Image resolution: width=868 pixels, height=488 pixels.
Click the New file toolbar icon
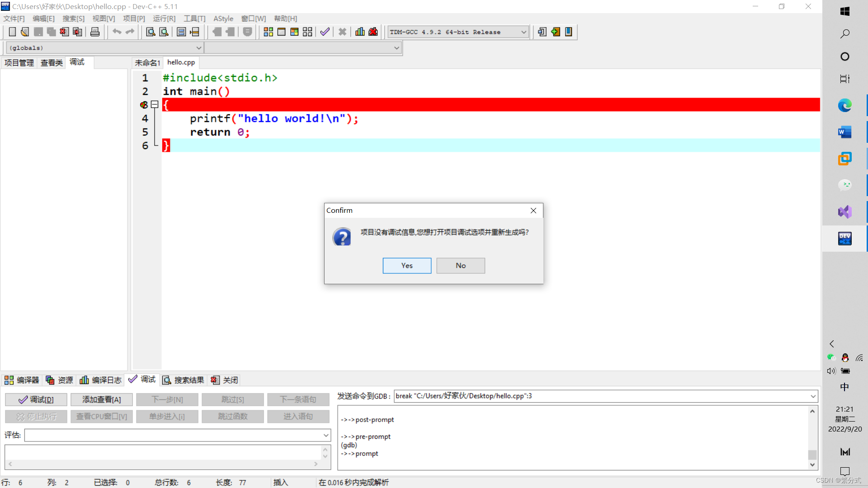pyautogui.click(x=12, y=32)
